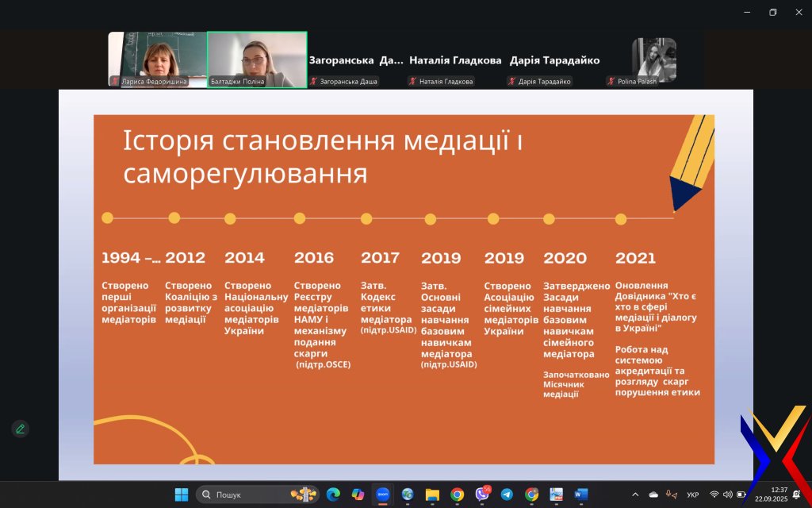Open Microsoft Word in the taskbar

tap(580, 495)
